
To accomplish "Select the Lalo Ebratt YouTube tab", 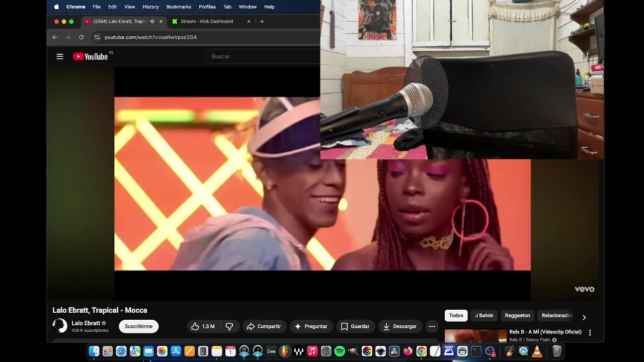I will (x=120, y=21).
